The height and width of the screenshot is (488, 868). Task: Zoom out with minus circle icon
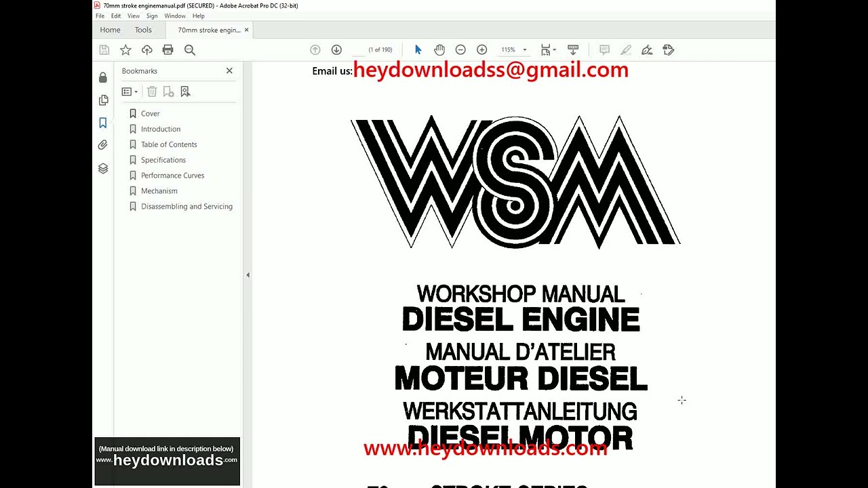(460, 49)
